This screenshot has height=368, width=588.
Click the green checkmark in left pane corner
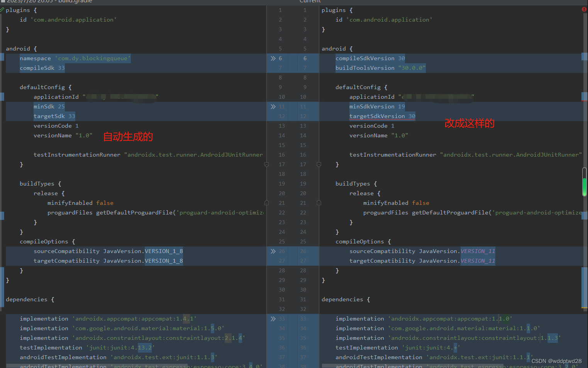pyautogui.click(x=2, y=9)
